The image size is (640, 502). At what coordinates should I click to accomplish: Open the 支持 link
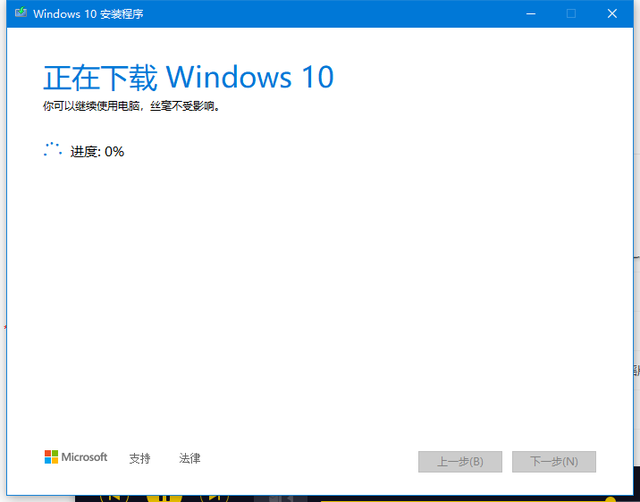click(x=140, y=458)
